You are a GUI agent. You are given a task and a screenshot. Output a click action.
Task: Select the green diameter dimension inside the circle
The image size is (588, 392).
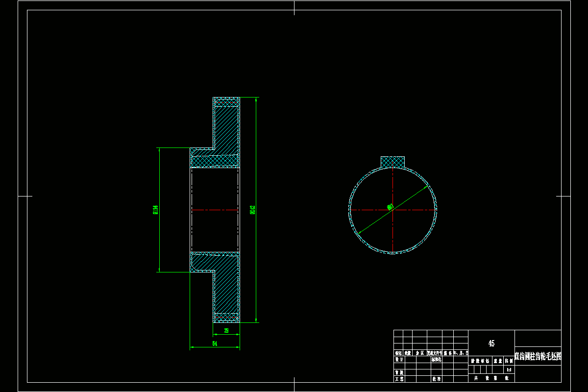[391, 207]
